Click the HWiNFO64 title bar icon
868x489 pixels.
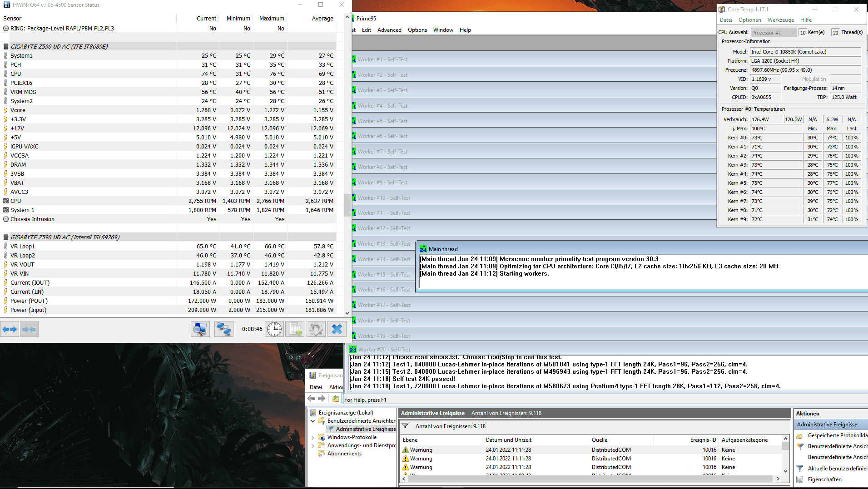click(x=6, y=5)
